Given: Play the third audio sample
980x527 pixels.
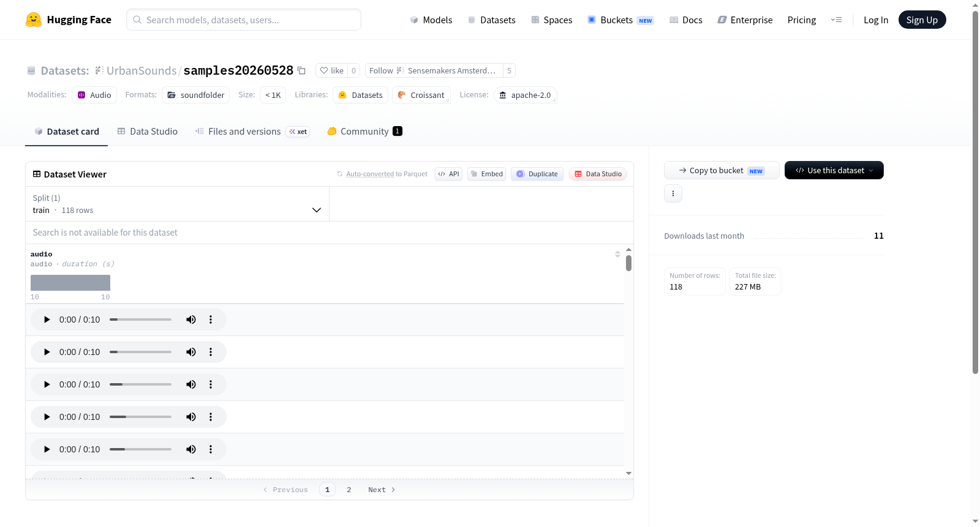Looking at the screenshot, I should [47, 384].
